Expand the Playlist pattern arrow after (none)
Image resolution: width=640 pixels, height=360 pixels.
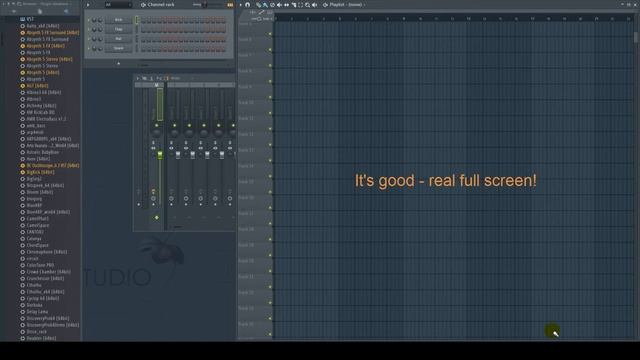(364, 5)
